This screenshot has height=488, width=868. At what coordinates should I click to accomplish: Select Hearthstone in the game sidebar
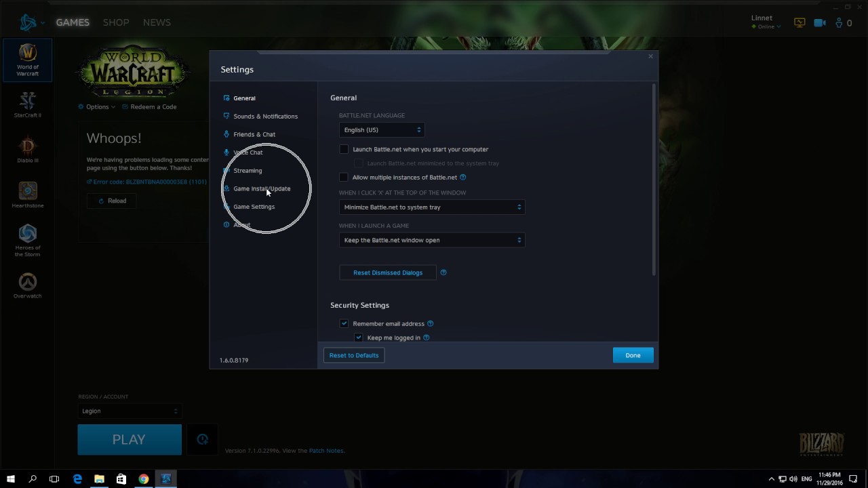tap(28, 195)
